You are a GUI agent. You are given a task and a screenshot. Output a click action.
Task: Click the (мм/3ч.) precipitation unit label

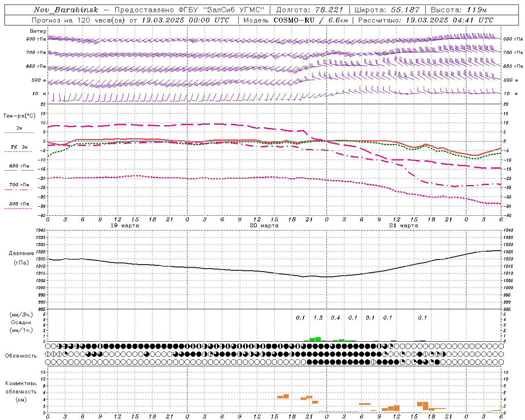tap(21, 315)
